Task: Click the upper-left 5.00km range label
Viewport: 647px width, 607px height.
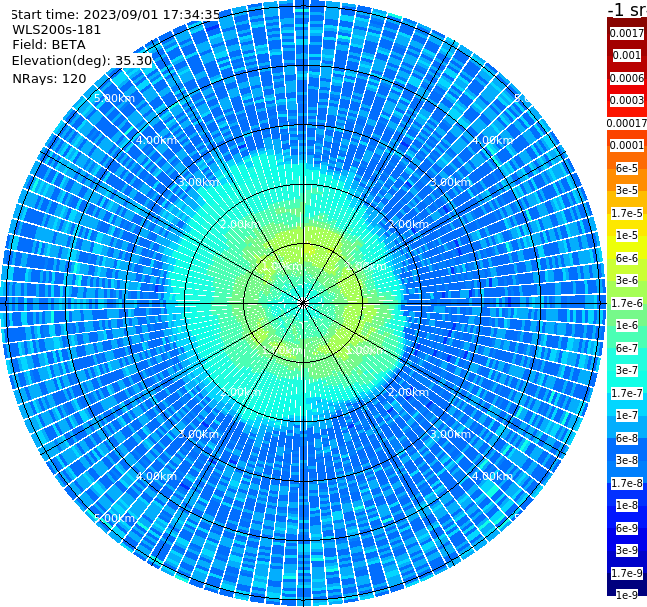Action: click(114, 98)
